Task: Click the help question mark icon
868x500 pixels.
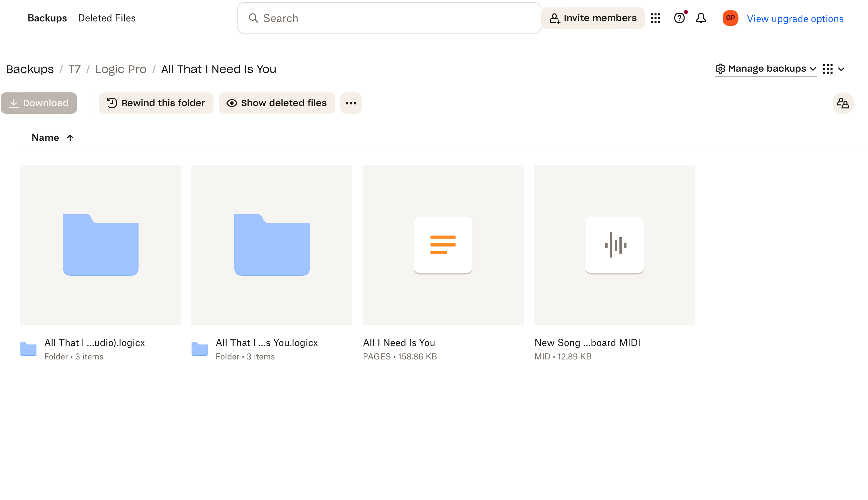Action: [x=679, y=18]
